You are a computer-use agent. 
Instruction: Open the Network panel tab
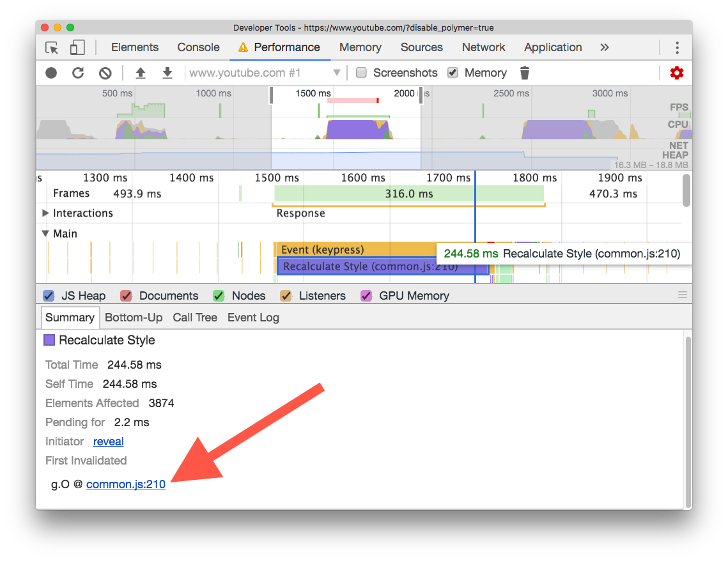pyautogui.click(x=483, y=47)
